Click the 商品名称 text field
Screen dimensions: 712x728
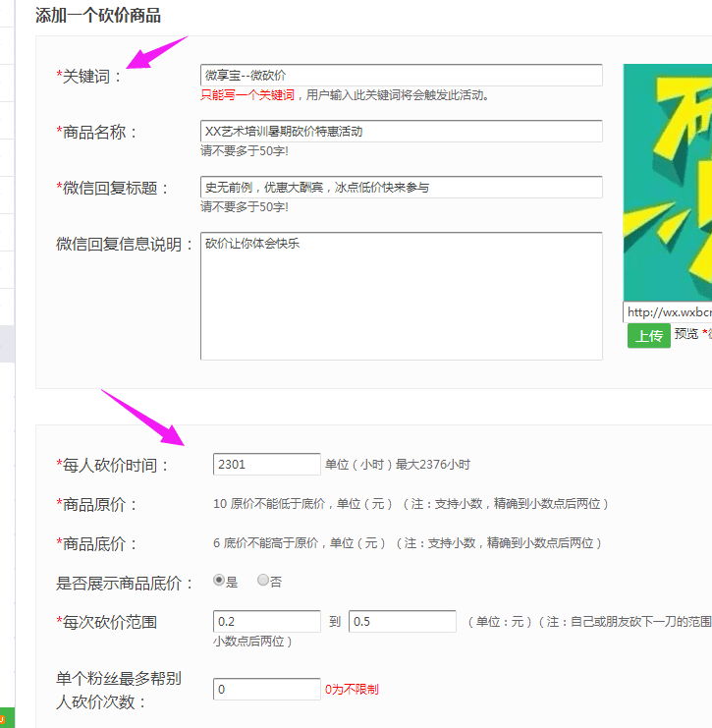pos(402,132)
